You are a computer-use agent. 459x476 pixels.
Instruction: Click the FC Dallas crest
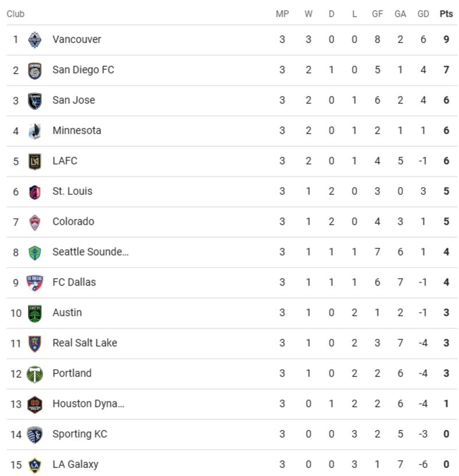(35, 282)
